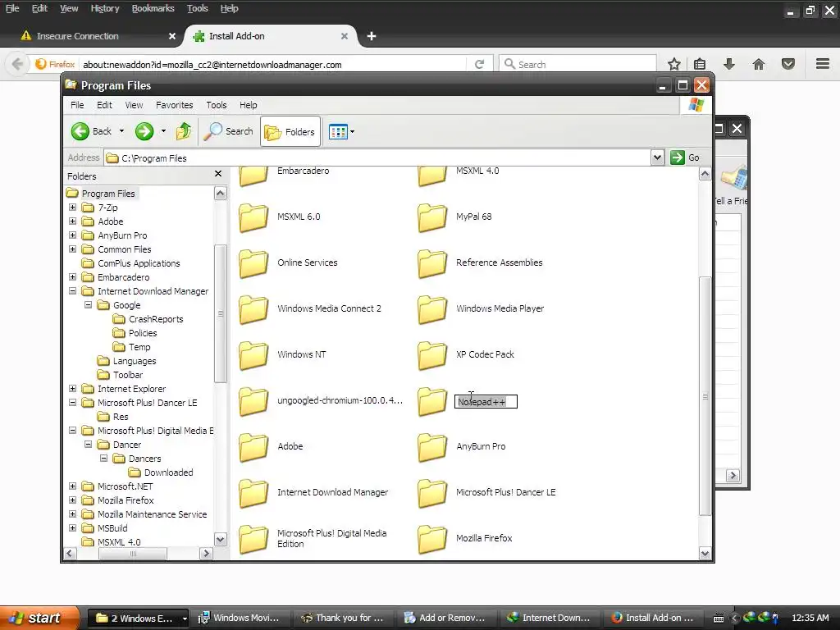
Task: Select Windows NT folder icon
Action: [253, 355]
